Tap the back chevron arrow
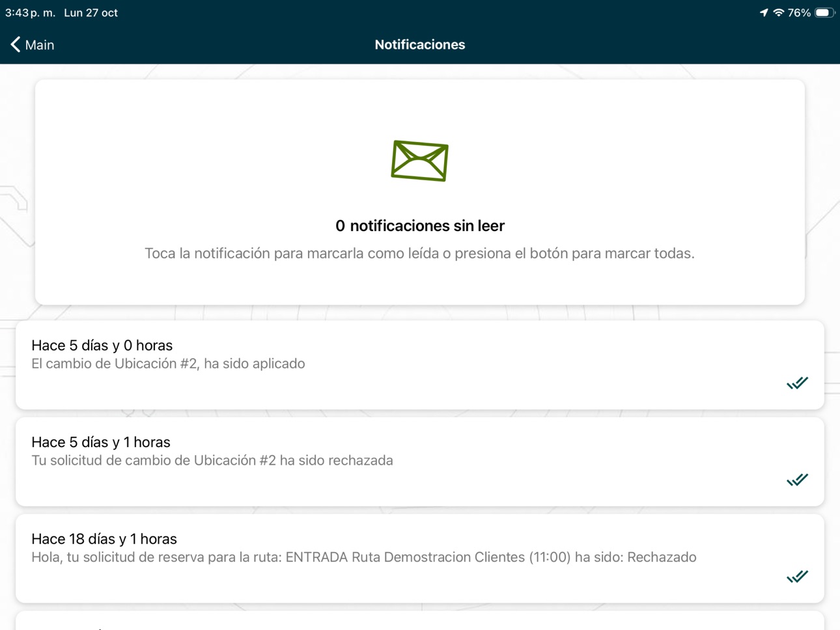 coord(16,44)
